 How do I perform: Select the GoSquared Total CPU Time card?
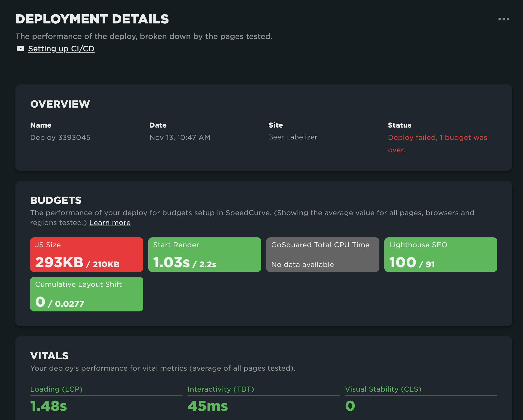pyautogui.click(x=322, y=254)
